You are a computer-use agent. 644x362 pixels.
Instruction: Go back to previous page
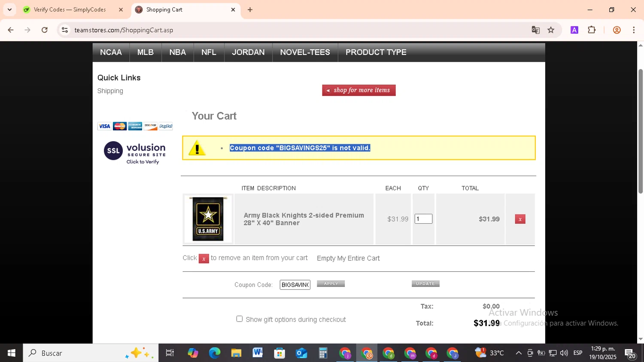point(11,30)
